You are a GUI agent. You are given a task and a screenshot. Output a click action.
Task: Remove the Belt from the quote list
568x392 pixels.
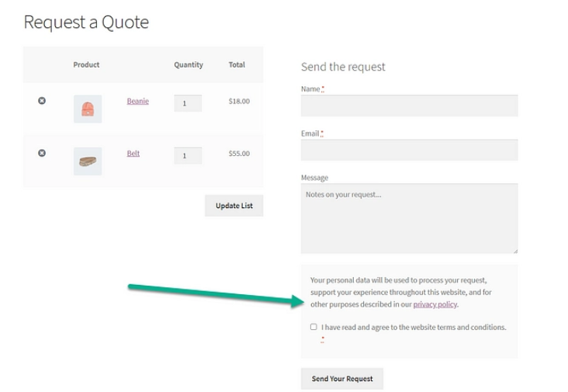(x=42, y=154)
